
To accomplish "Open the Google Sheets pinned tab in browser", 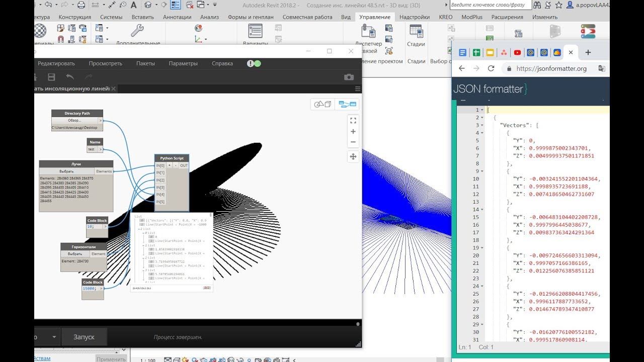I will 476,52.
